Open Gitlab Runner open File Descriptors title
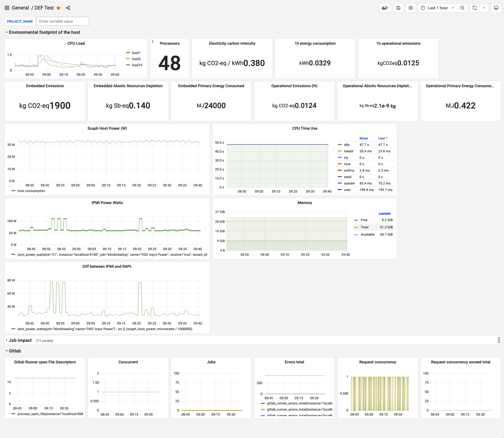This screenshot has width=504, height=438. (x=45, y=362)
